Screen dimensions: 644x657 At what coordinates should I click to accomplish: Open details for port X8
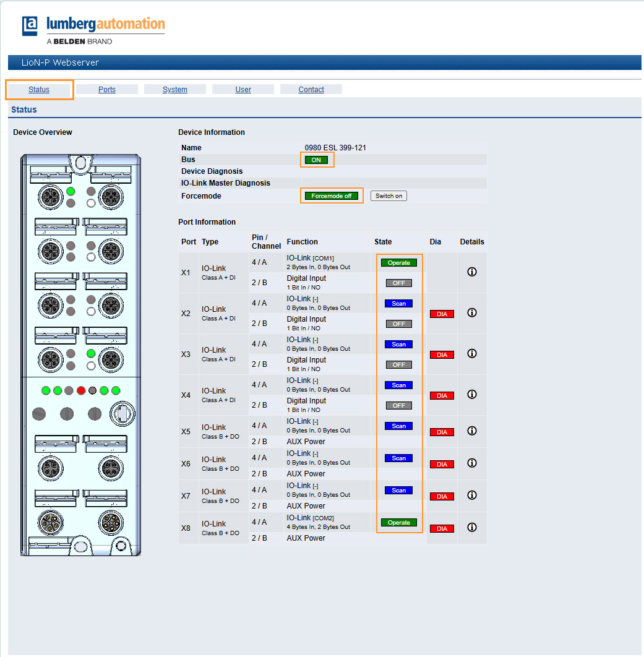(x=472, y=528)
